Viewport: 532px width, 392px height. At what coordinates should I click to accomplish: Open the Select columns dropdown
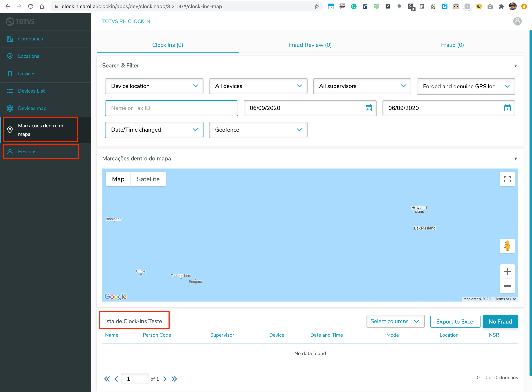click(395, 322)
